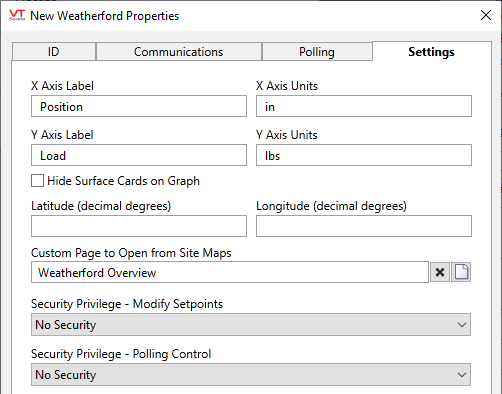The image size is (502, 394).
Task: Expand Polling Control dropdown using its chevron arrow
Action: [462, 375]
